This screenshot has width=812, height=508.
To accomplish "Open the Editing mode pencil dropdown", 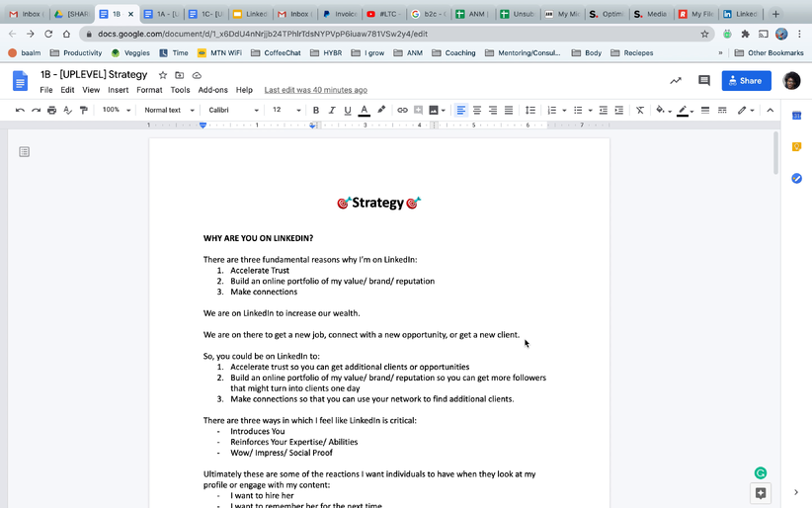I will (746, 110).
